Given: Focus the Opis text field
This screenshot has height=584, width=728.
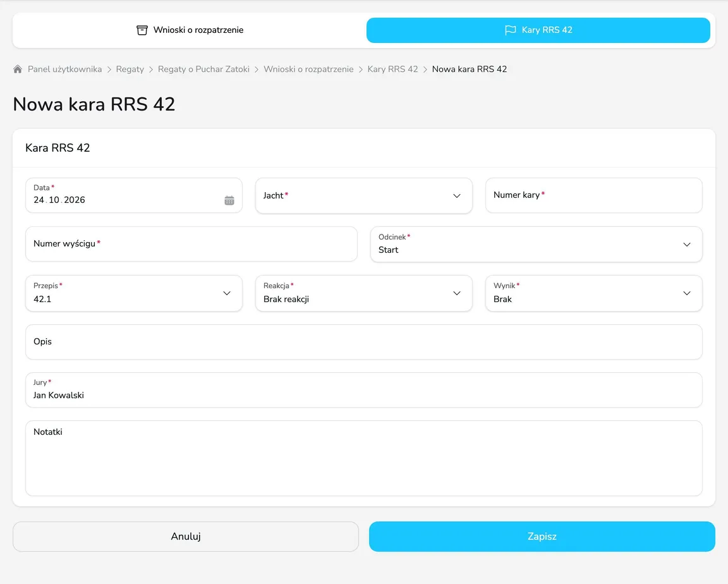Looking at the screenshot, I should (364, 342).
